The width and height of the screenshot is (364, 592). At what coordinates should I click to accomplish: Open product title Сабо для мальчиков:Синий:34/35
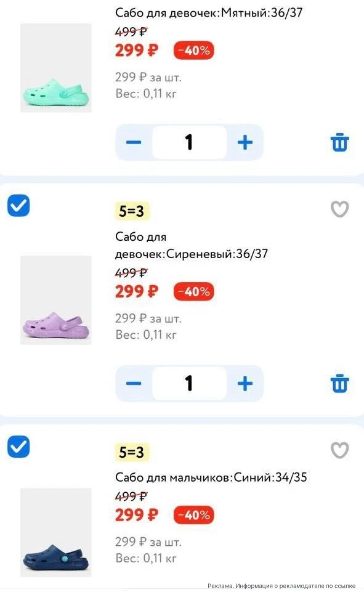[211, 477]
